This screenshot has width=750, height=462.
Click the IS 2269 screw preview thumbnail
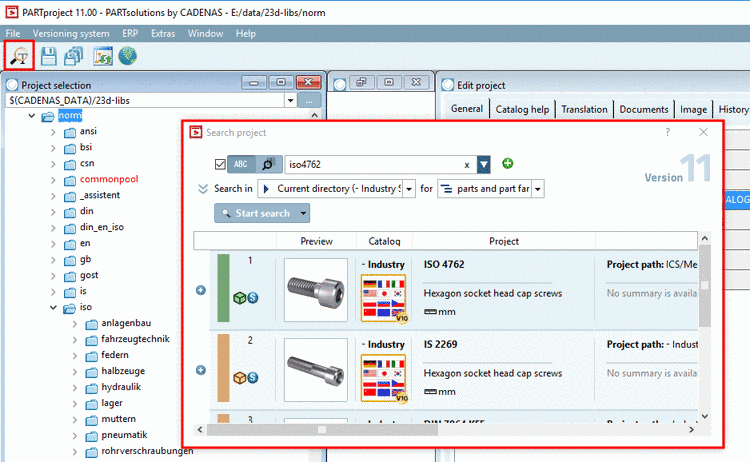pos(316,370)
